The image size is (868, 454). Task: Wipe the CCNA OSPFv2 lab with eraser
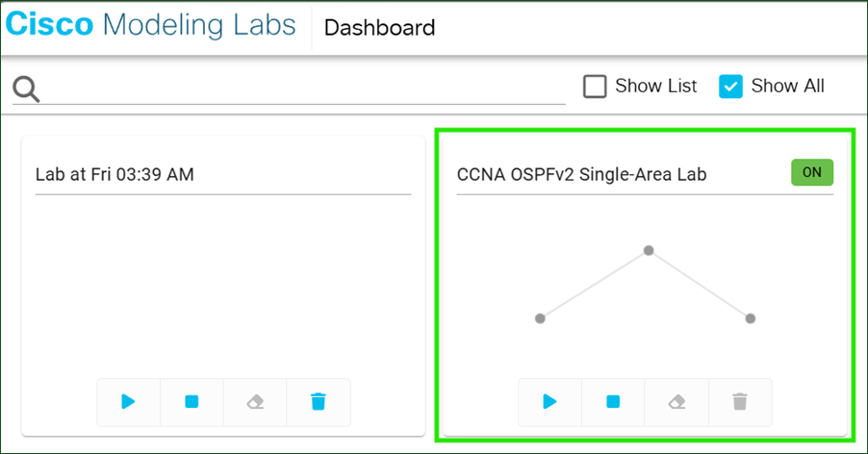[677, 401]
